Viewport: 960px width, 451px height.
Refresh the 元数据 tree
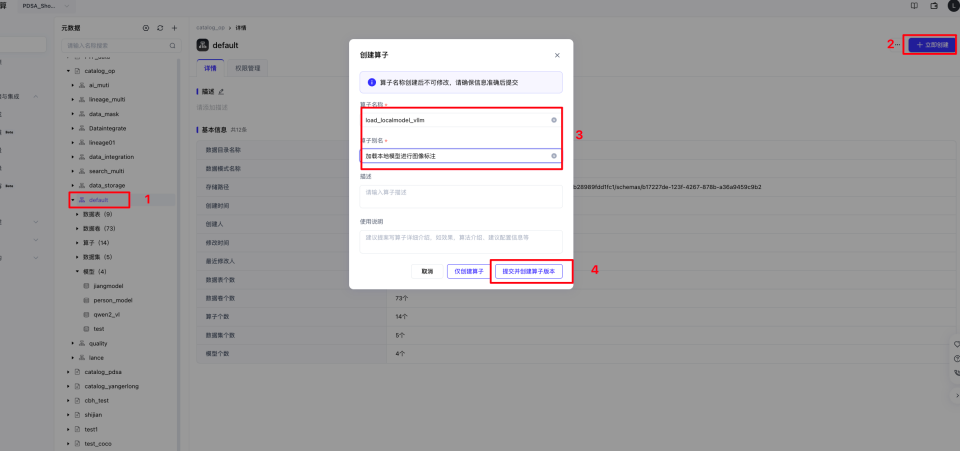pos(160,28)
